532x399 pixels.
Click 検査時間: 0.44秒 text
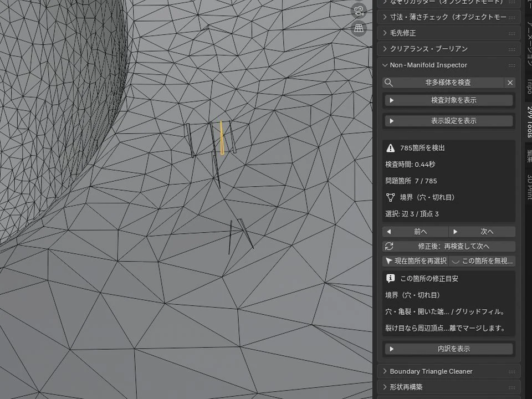410,165
